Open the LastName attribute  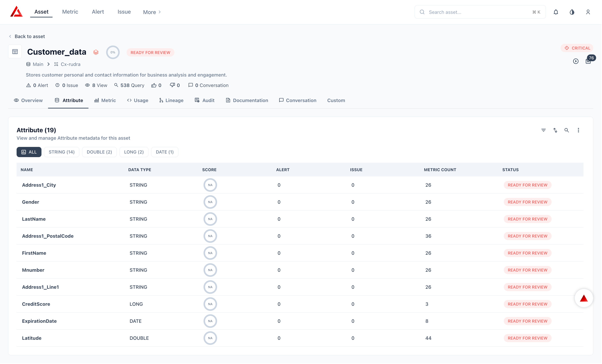tap(34, 219)
